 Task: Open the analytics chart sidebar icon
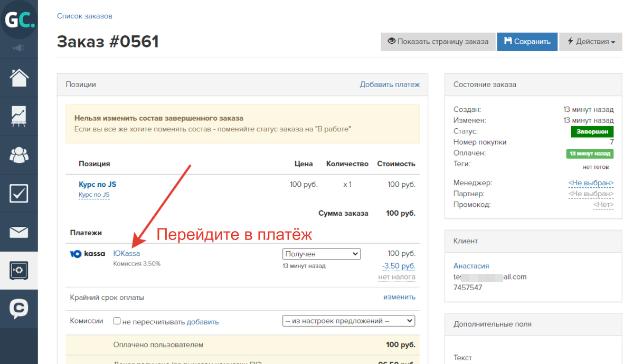pos(19,116)
